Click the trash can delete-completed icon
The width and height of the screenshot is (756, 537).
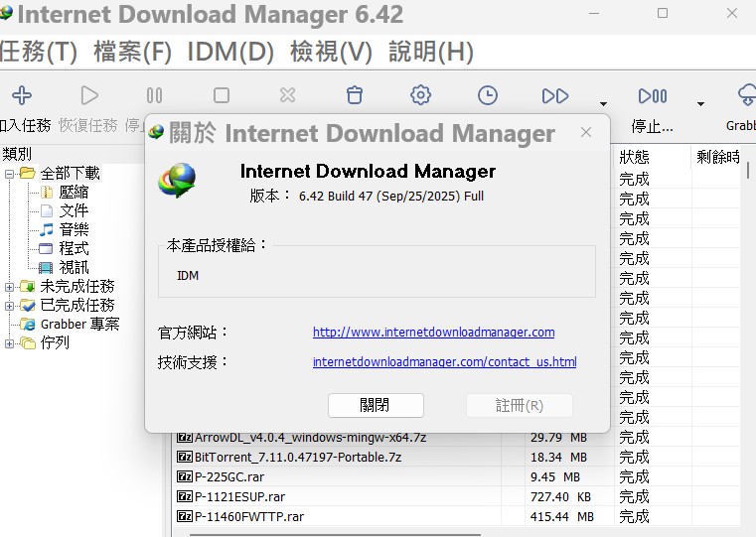354,95
